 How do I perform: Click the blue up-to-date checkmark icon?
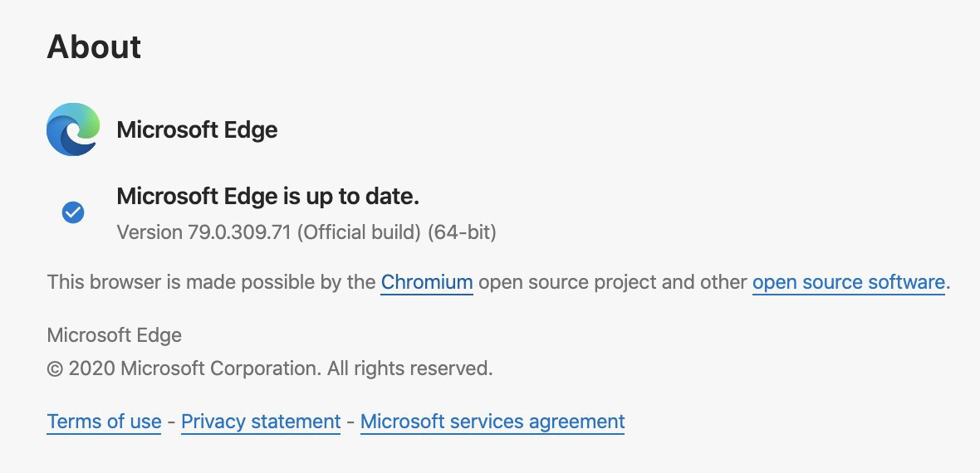point(73,212)
